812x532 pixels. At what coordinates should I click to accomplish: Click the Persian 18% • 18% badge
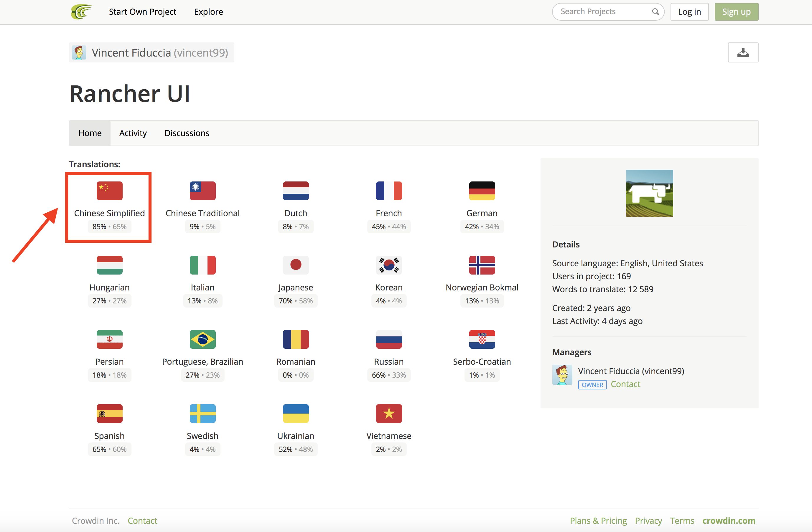pyautogui.click(x=110, y=375)
